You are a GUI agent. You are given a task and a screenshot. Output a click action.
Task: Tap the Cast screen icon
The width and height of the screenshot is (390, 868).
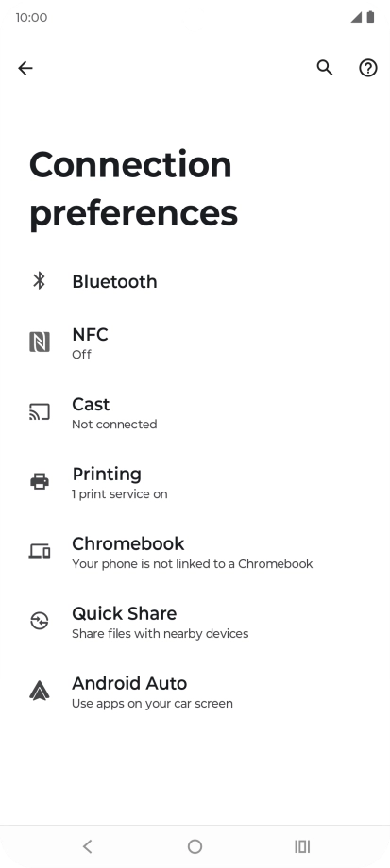tap(40, 412)
